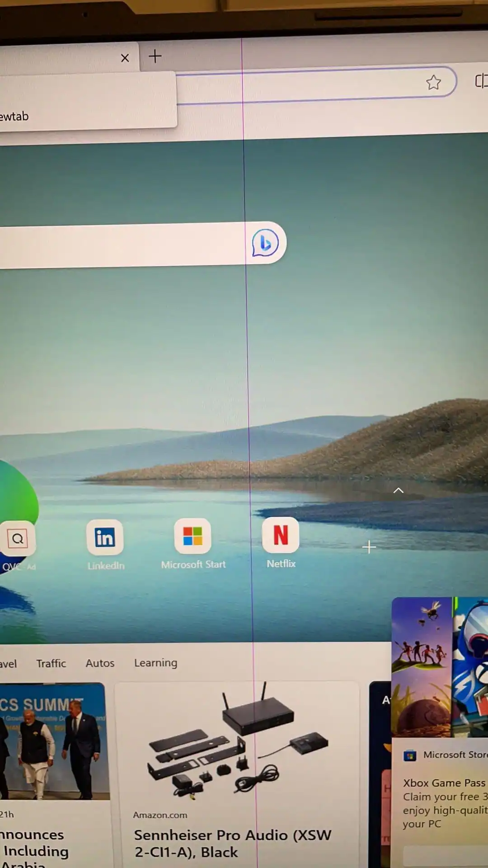Open the LinkedIn quick link

tap(105, 538)
